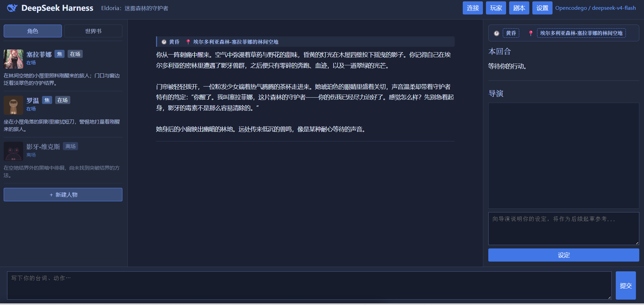This screenshot has width=644, height=305.
Task: Click the 本回合 heading
Action: (499, 52)
